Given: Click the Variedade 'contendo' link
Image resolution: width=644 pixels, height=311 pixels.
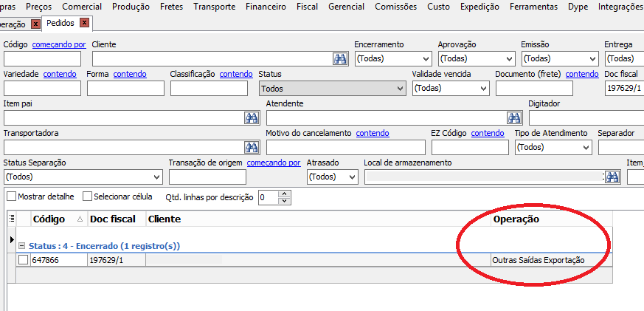Looking at the screenshot, I should pyautogui.click(x=60, y=74).
